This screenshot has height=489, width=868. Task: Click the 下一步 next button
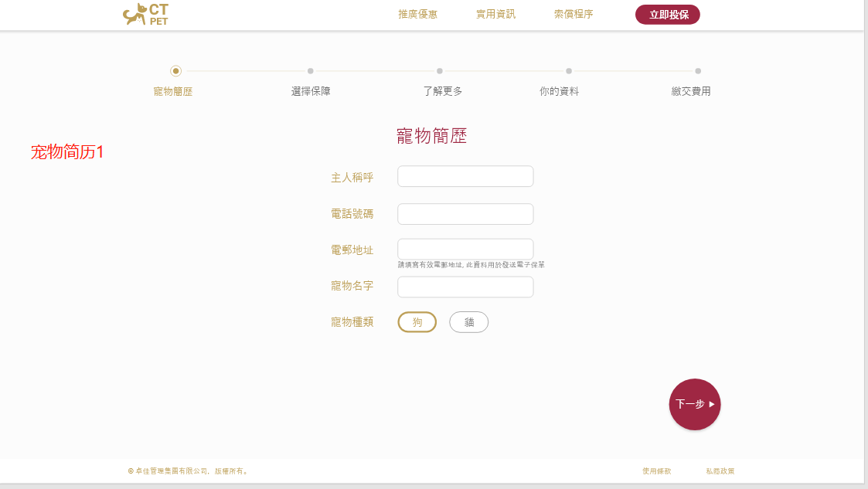pos(695,404)
